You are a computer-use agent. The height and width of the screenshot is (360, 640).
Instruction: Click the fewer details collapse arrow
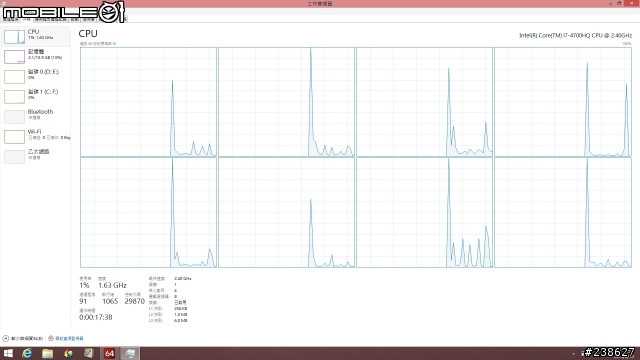click(x=6, y=338)
